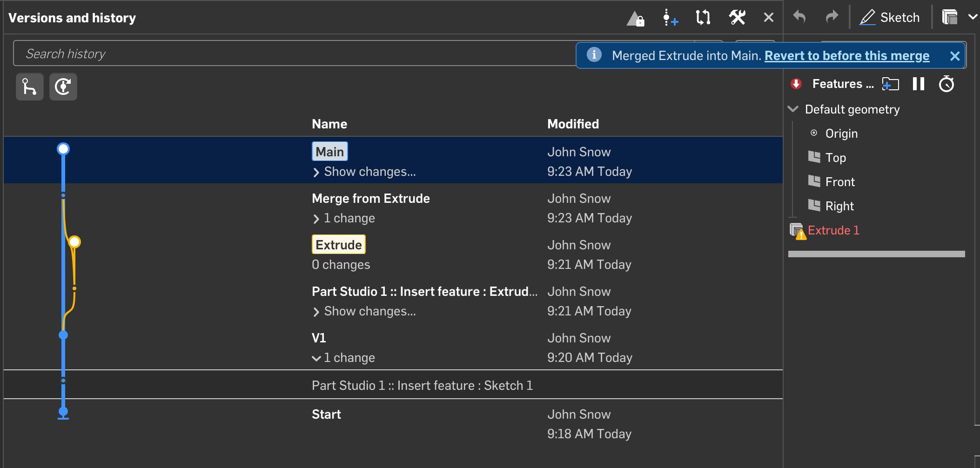Click the add folder icon in Features

(x=890, y=84)
